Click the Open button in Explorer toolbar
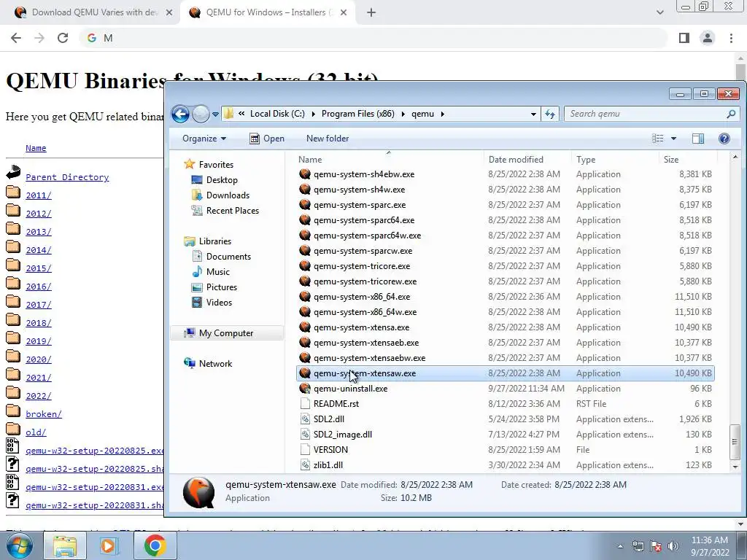 point(267,139)
